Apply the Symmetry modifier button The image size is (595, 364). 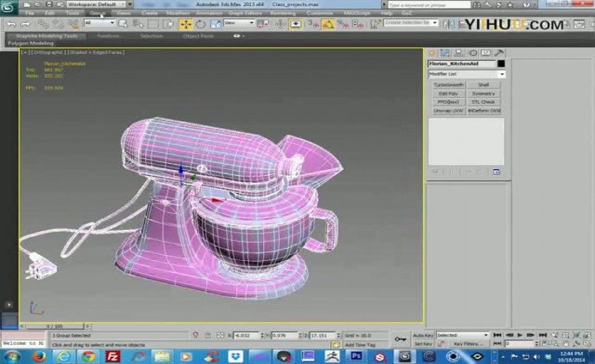point(484,93)
